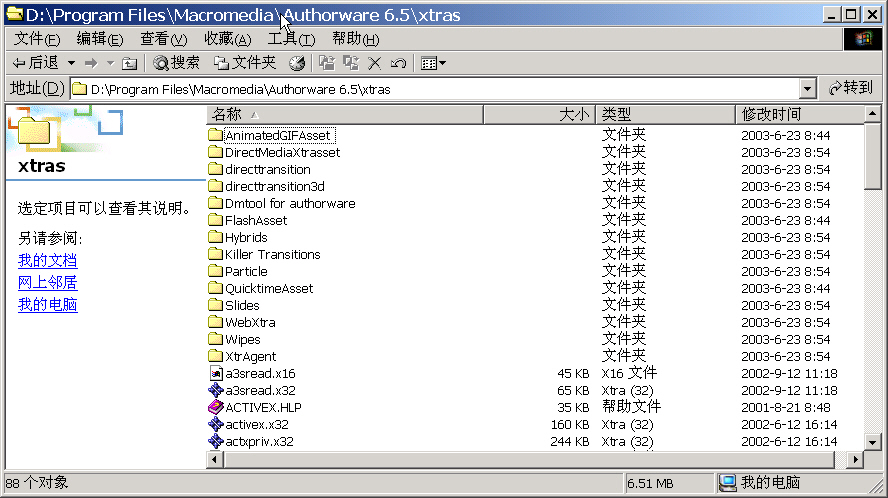The image size is (888, 498).
Task: Open the 帮助(H) menu
Action: (x=356, y=39)
